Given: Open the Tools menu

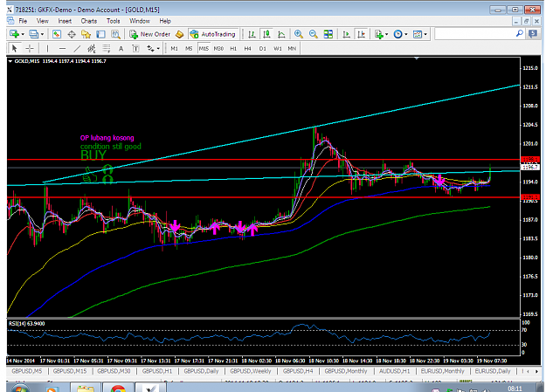Looking at the screenshot, I should (x=114, y=21).
